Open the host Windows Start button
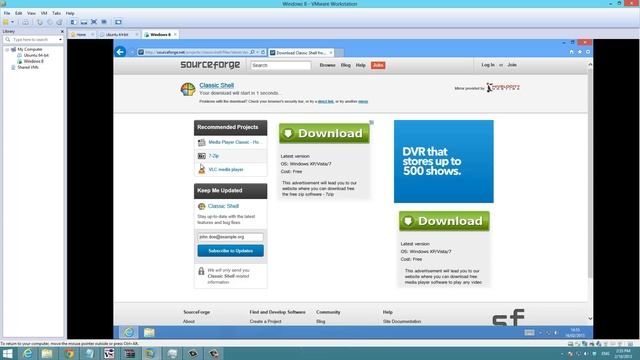 (x=7, y=353)
